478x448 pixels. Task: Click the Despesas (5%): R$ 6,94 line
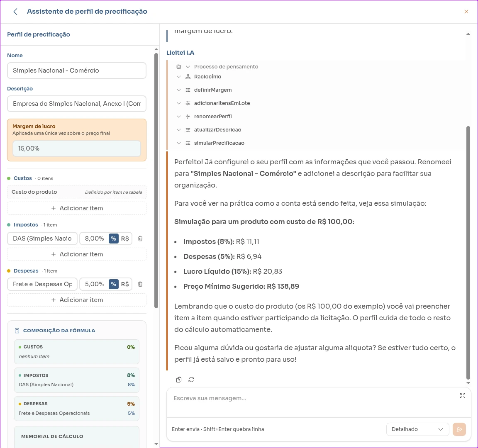tap(222, 257)
